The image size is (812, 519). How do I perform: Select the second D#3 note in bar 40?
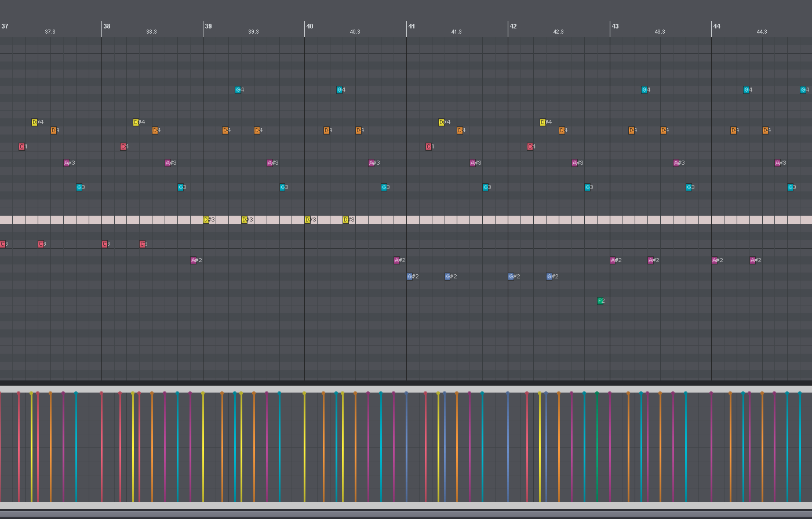click(346, 219)
